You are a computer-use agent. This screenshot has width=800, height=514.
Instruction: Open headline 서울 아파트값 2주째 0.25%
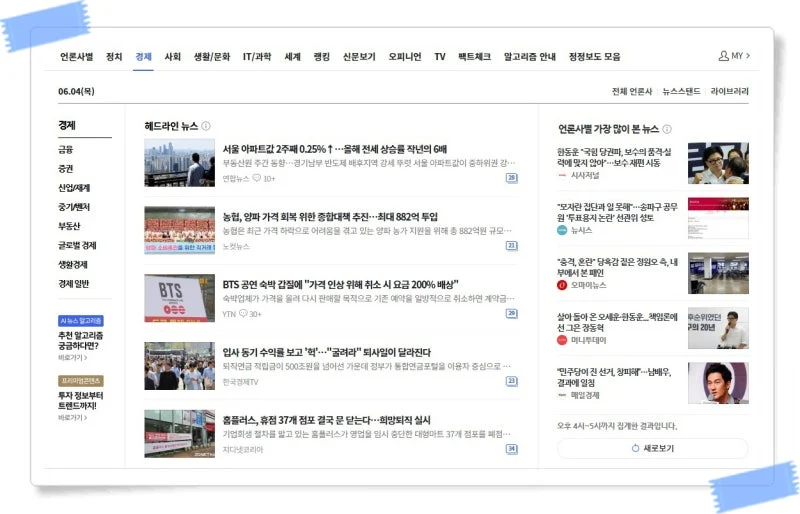[x=335, y=149]
